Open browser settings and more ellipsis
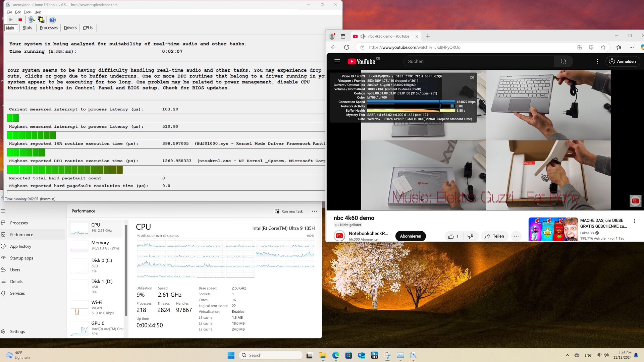The height and width of the screenshot is (362, 644). (632, 47)
